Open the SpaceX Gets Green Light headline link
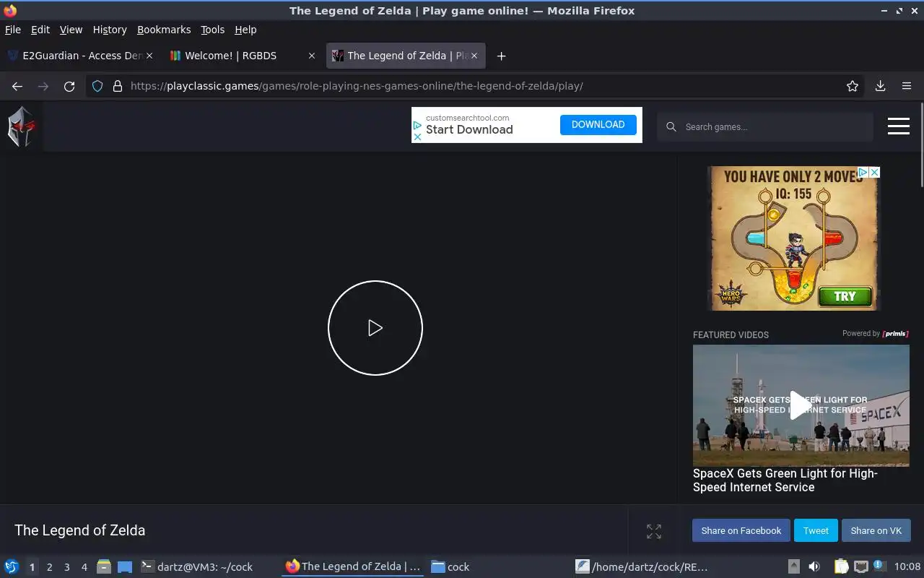The height and width of the screenshot is (578, 924). coord(785,480)
